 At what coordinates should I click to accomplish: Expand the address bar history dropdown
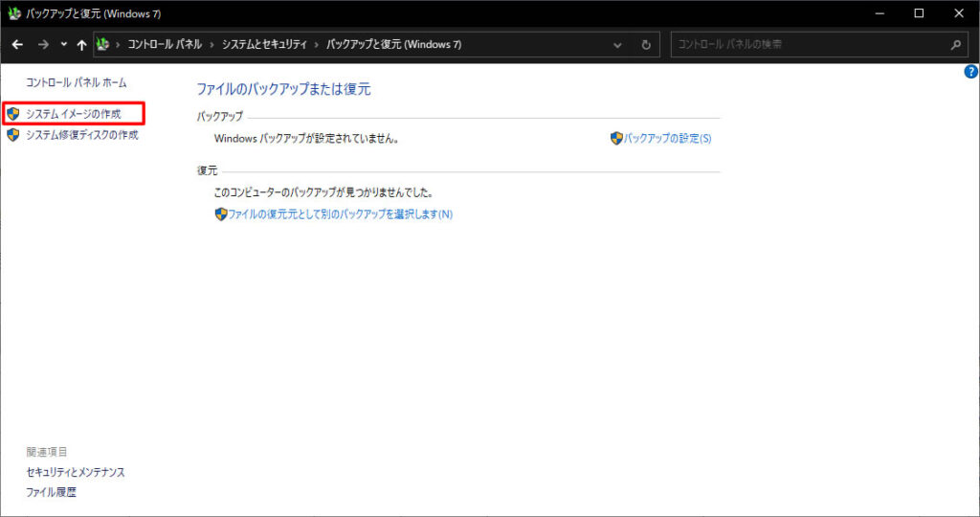[617, 45]
